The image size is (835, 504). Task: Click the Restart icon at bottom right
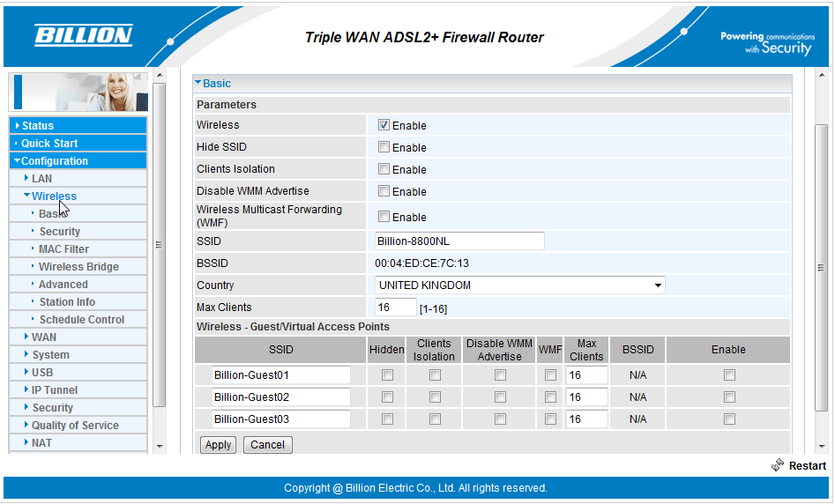[777, 465]
